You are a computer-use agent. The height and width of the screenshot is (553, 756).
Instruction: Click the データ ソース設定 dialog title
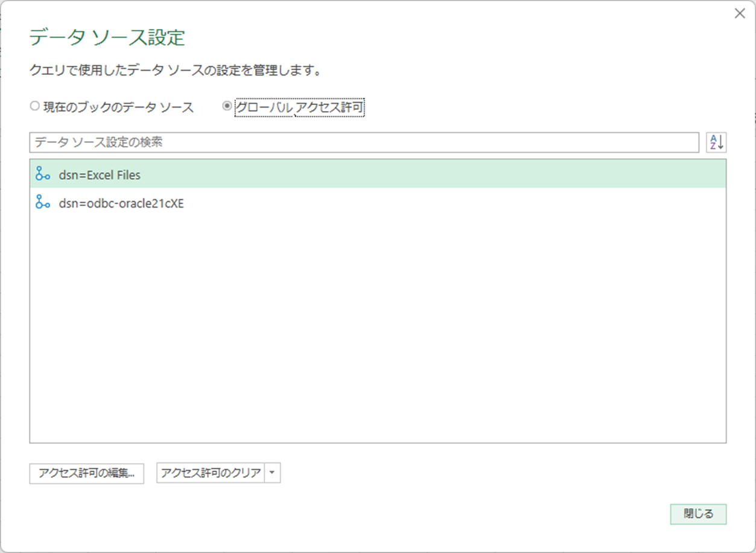pyautogui.click(x=107, y=37)
